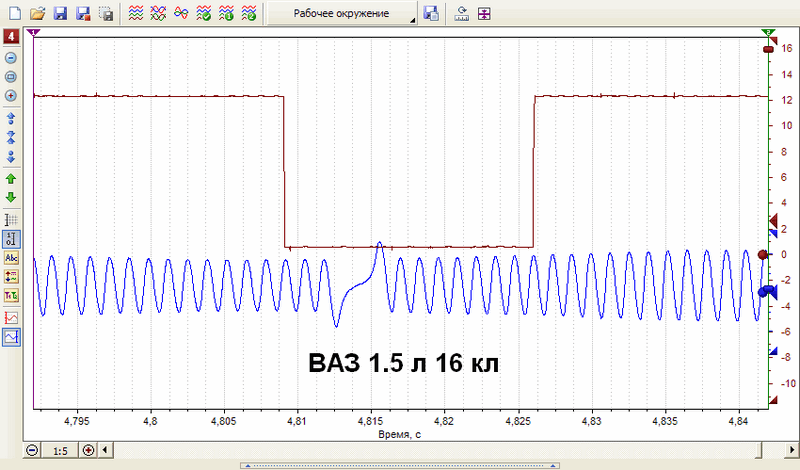Click the scrollbar left arrow
Screen dimensions: 800x470
coord(106,451)
